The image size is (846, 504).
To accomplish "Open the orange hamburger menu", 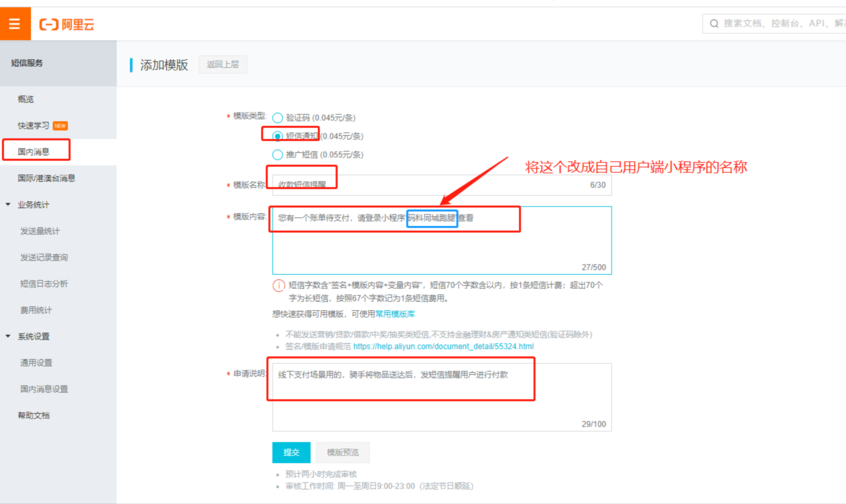I will [x=15, y=24].
